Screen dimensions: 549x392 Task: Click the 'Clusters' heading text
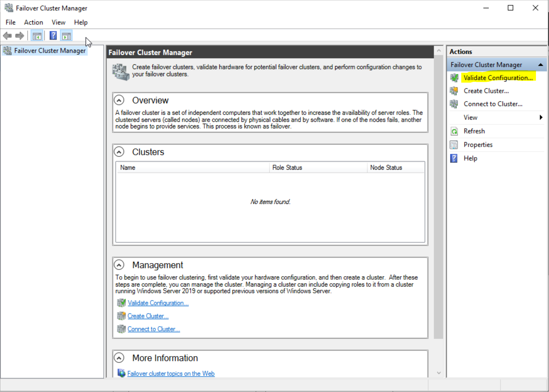point(148,152)
